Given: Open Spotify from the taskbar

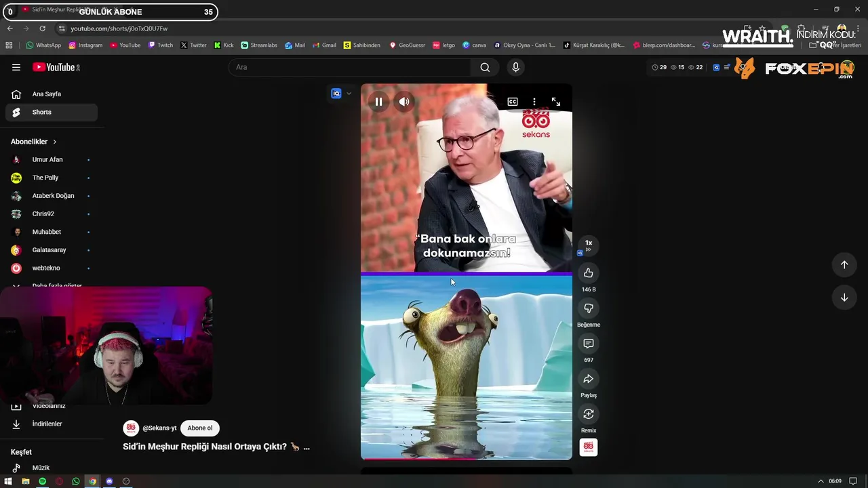Looking at the screenshot, I should click(x=42, y=481).
